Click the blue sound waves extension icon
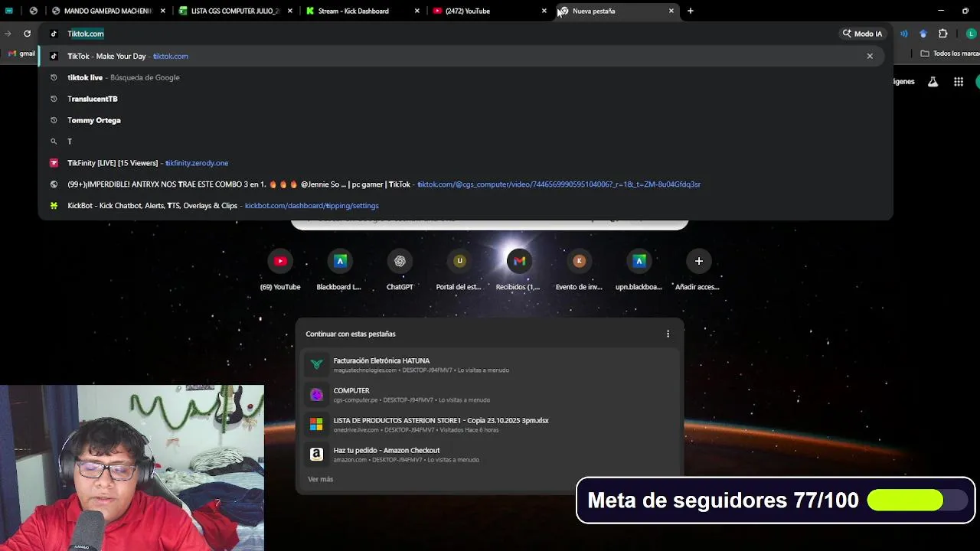The image size is (980, 551). click(x=904, y=34)
